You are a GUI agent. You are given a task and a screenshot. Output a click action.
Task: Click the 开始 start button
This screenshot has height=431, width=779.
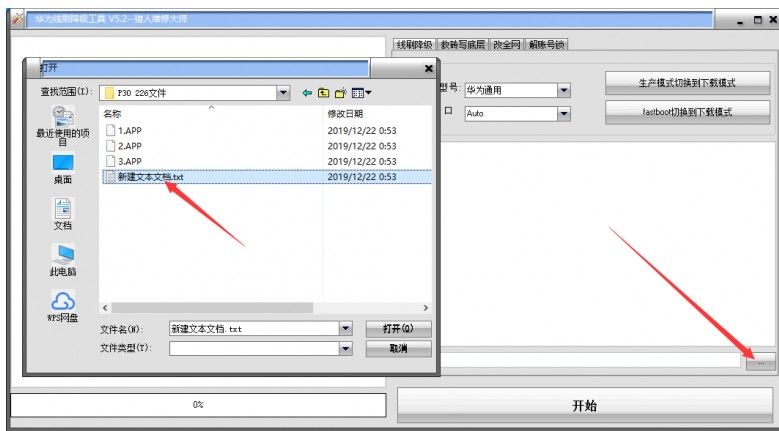[585, 405]
